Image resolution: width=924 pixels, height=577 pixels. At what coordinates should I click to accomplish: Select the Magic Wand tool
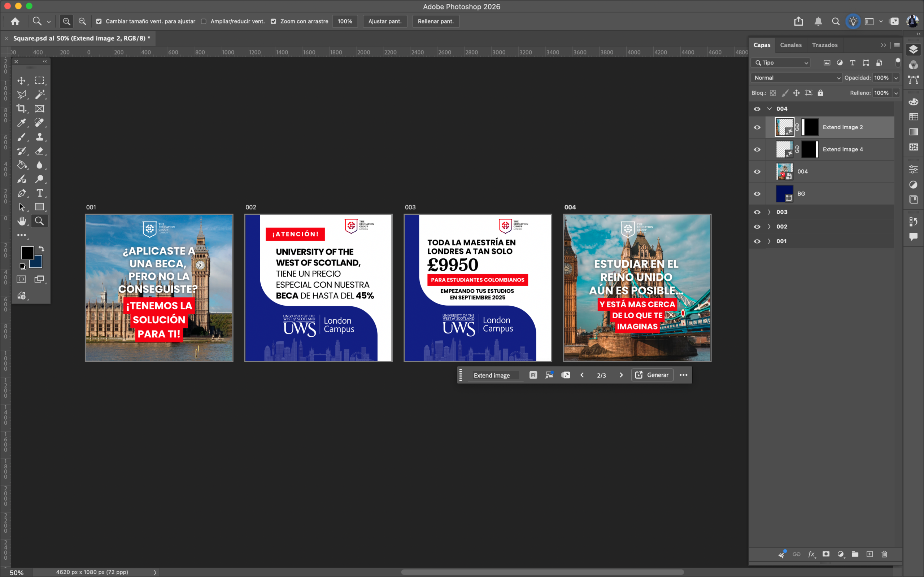pyautogui.click(x=39, y=95)
